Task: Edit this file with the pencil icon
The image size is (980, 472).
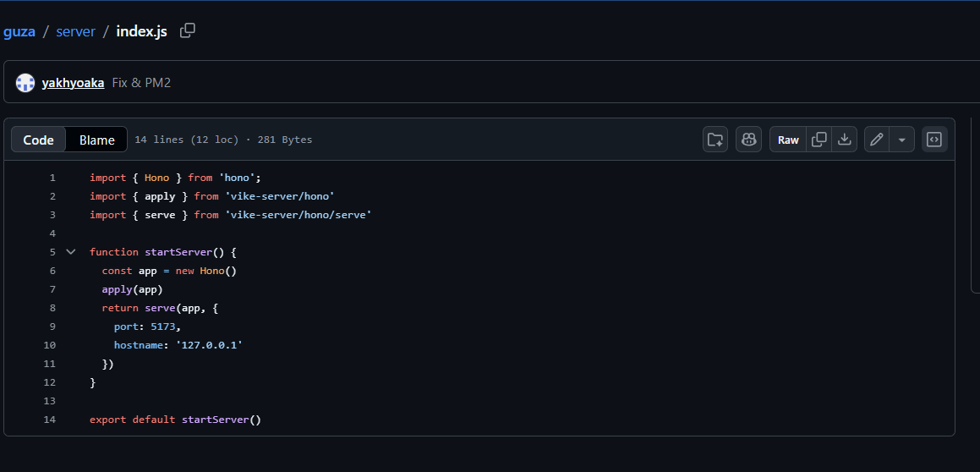Action: coord(877,140)
